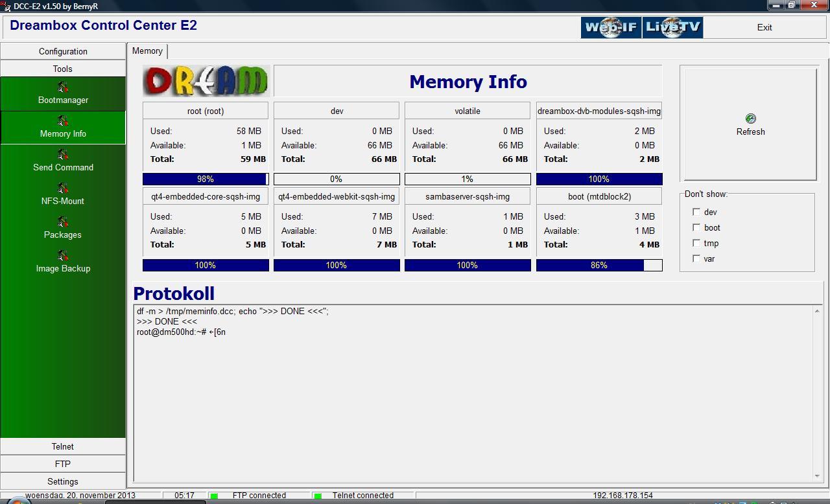Click the root 98% usage bar
This screenshot has width=830, height=504.
pyautogui.click(x=206, y=179)
